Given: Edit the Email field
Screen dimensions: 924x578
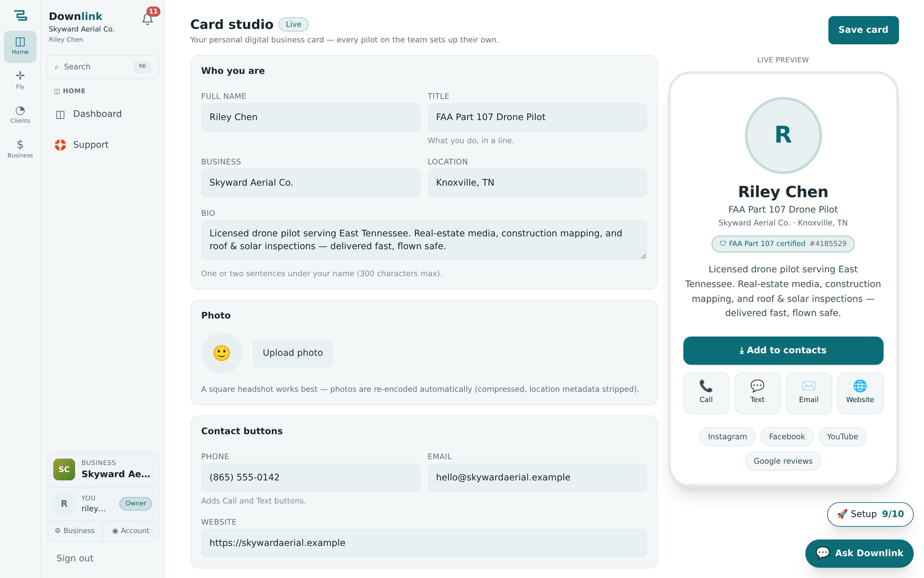Looking at the screenshot, I should point(537,477).
